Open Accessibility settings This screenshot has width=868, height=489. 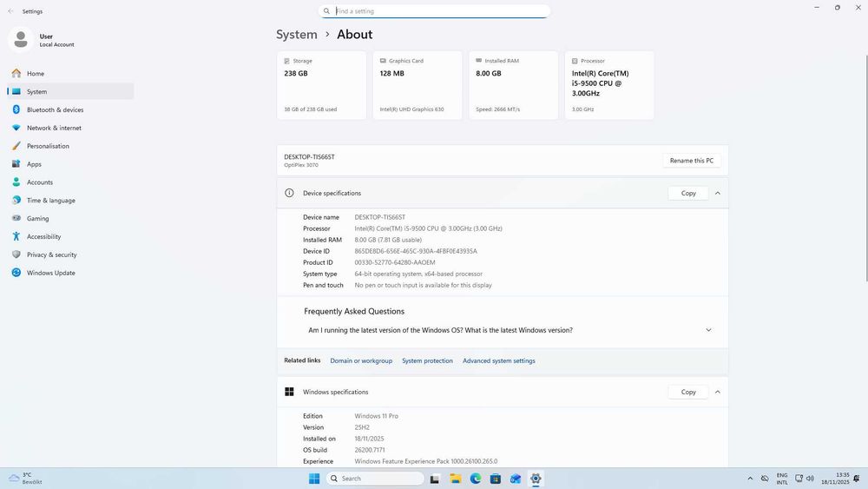click(70, 236)
